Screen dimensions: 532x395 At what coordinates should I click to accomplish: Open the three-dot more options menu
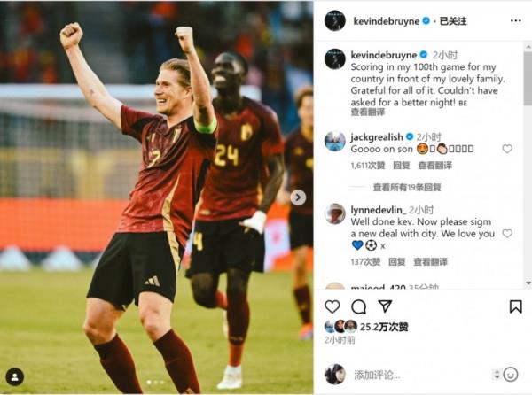[x=516, y=21]
